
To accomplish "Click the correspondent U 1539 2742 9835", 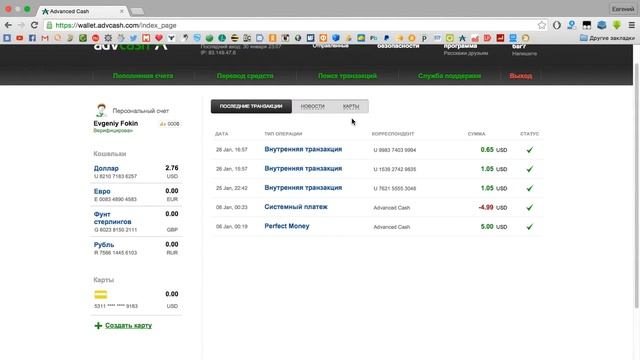I will click(x=395, y=169).
